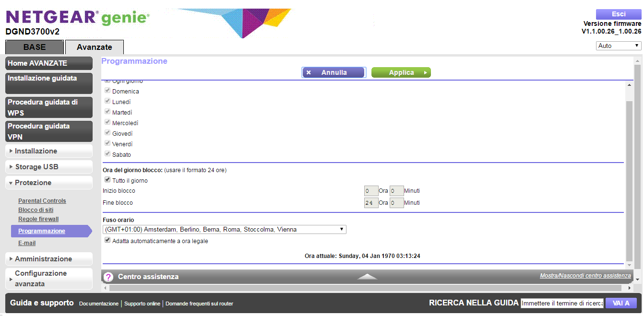Viewport: 644px width, 316px height.
Task: Click the X icon on the Annulla button
Action: click(x=308, y=72)
